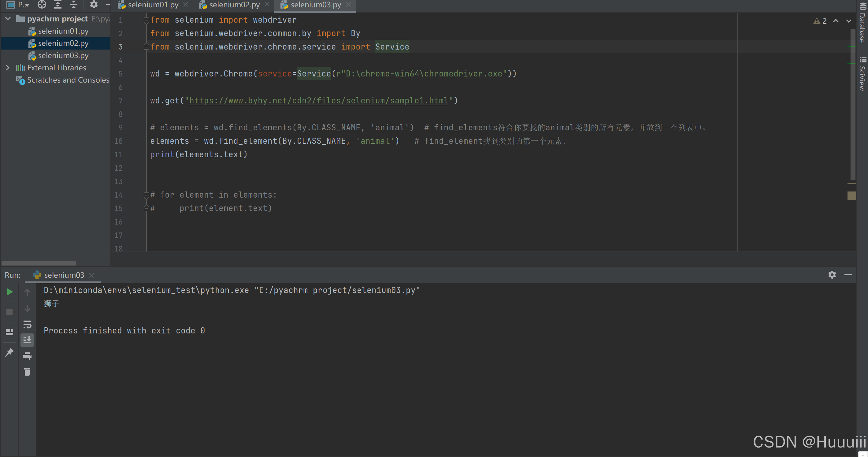Open project panel settings gear

(x=94, y=5)
